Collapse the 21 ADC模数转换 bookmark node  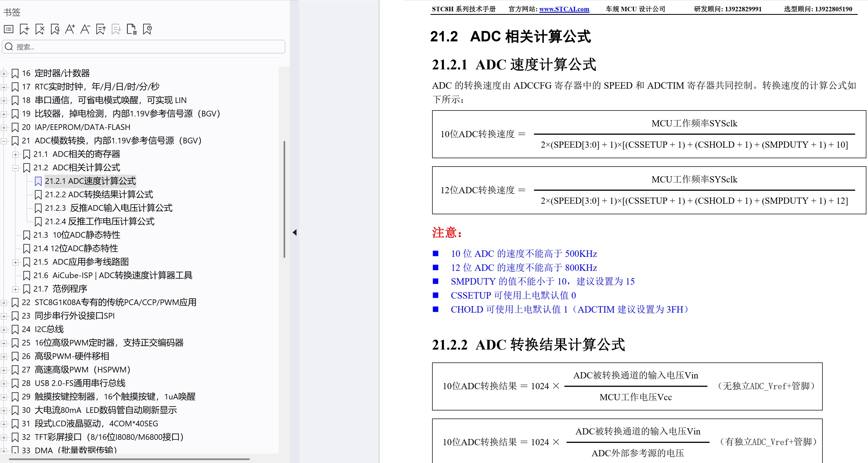[x=4, y=141]
